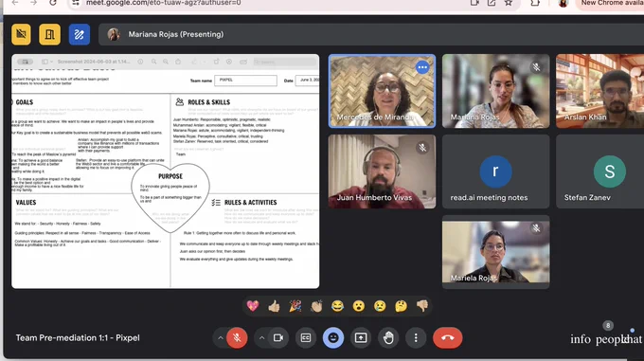Image resolution: width=644 pixels, height=361 pixels.
Task: Toggle the camera on or off
Action: (278, 338)
